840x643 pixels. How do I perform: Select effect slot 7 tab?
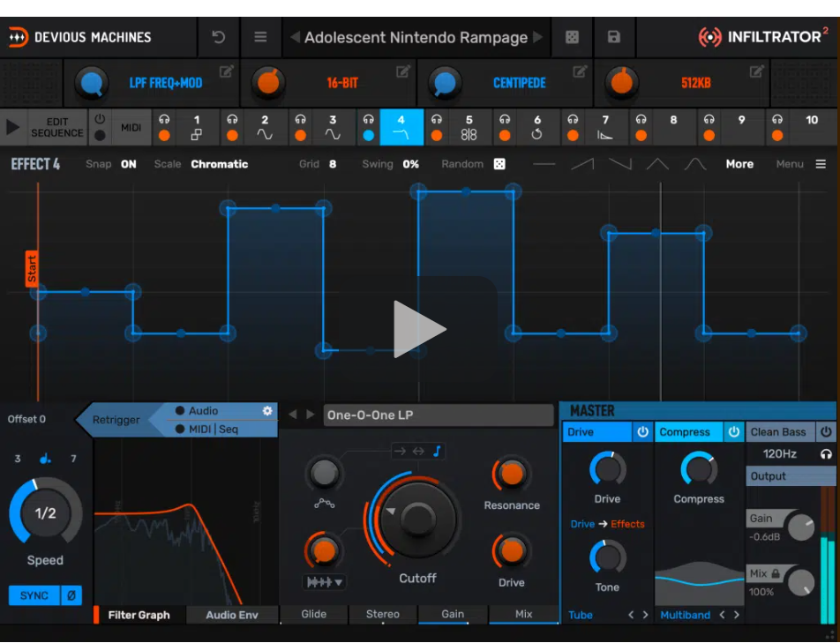coord(605,127)
